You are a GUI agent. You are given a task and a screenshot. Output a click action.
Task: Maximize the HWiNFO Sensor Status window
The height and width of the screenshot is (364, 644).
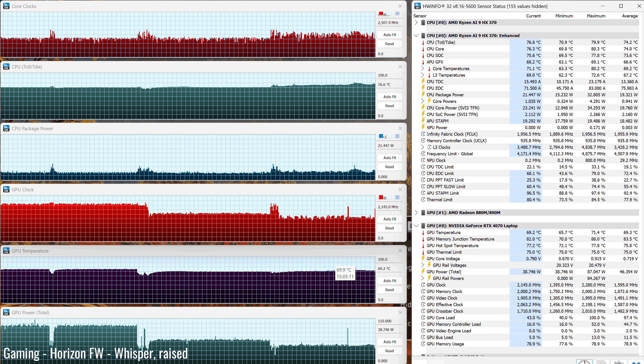pos(621,6)
